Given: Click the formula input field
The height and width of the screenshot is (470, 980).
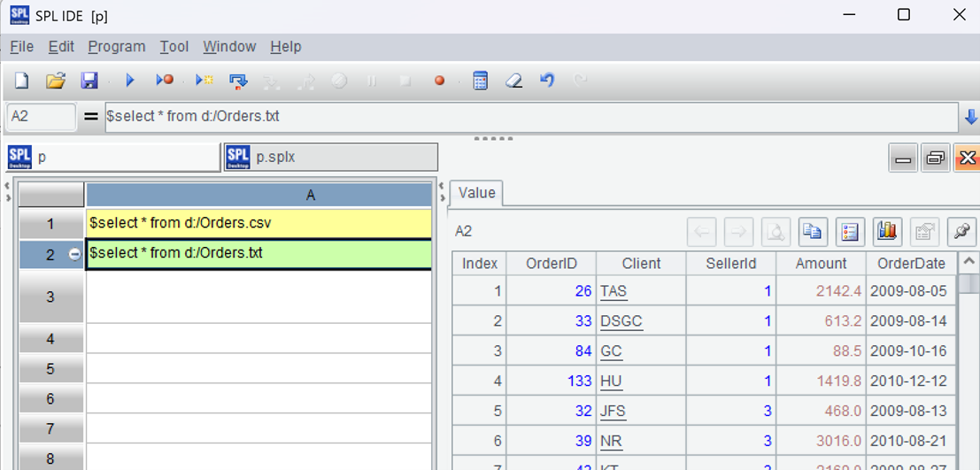Looking at the screenshot, I should [531, 116].
